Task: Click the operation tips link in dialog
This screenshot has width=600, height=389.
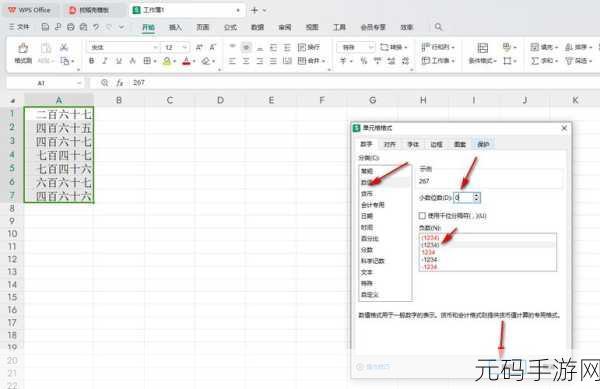Action: point(373,367)
